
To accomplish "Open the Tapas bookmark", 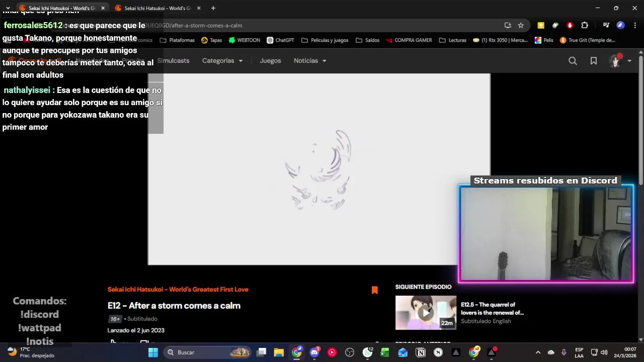I will (212, 40).
